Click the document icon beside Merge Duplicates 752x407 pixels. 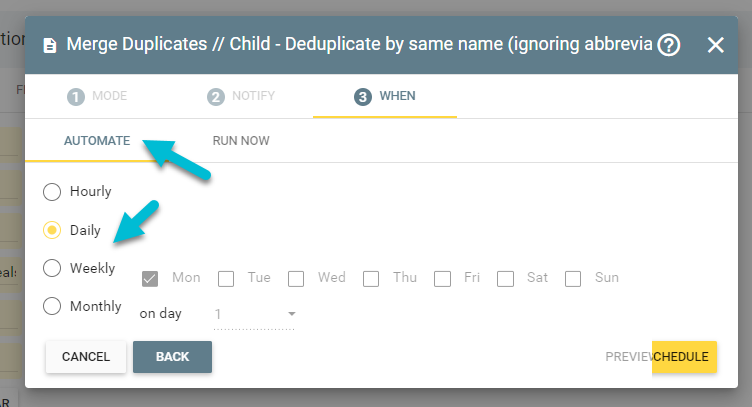pyautogui.click(x=50, y=46)
